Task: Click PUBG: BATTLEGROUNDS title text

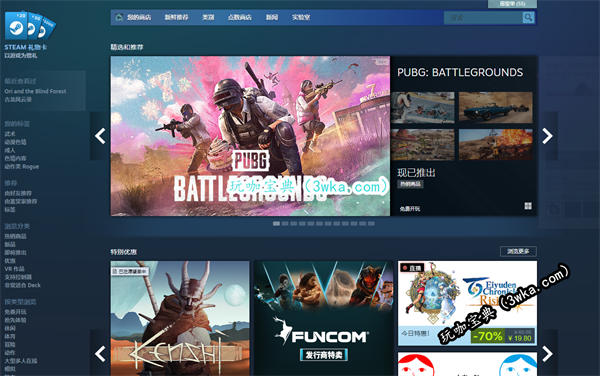Action: 460,72
